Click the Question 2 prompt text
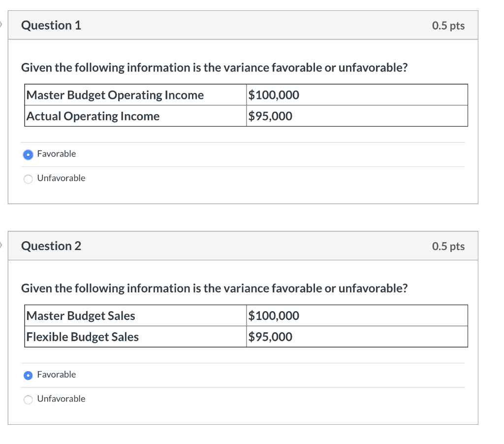Viewport: 504px width, 444px height. pyautogui.click(x=214, y=288)
